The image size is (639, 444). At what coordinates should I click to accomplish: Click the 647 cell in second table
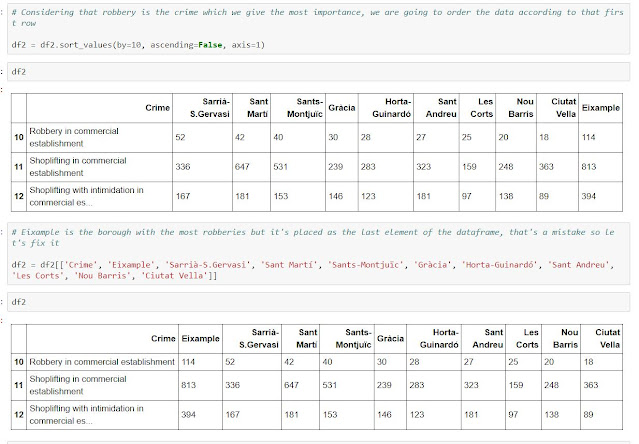tap(291, 385)
